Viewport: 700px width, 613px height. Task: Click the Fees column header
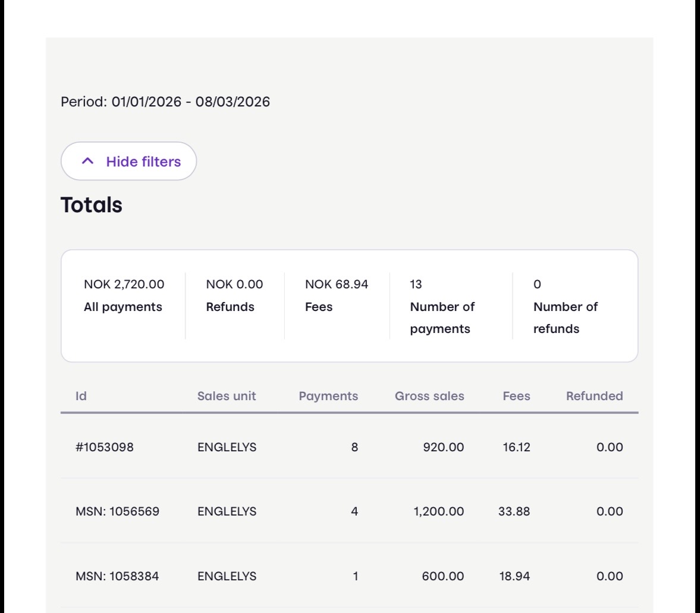[x=516, y=396]
